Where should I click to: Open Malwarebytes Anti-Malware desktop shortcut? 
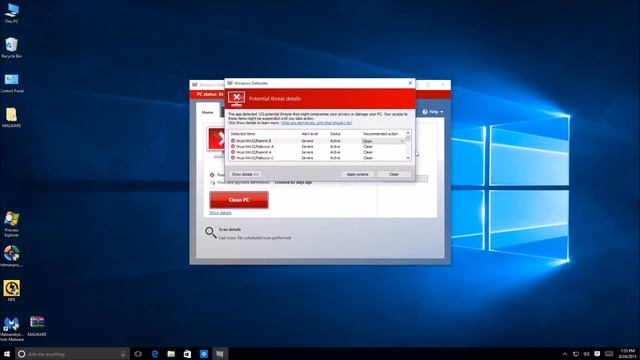click(x=11, y=329)
